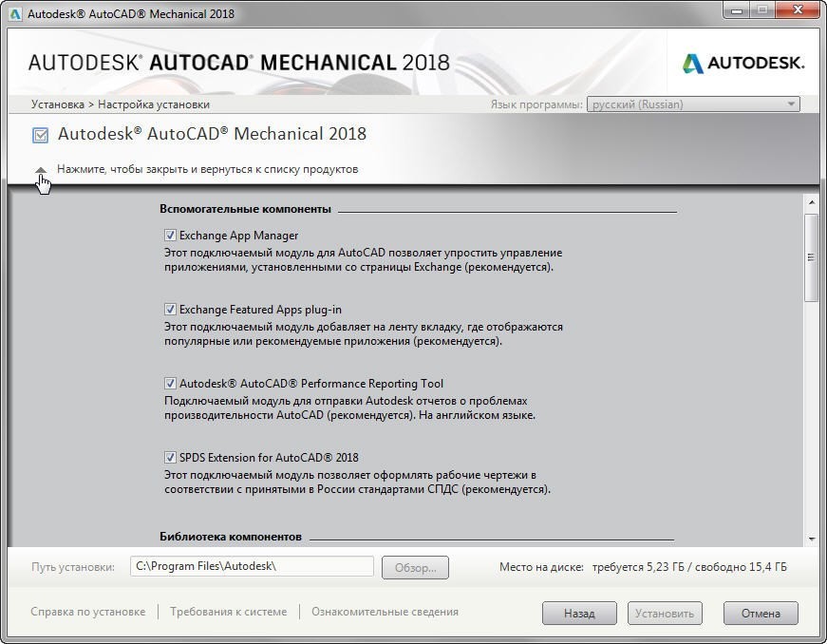Click the Обзор... browse button

[x=415, y=567]
